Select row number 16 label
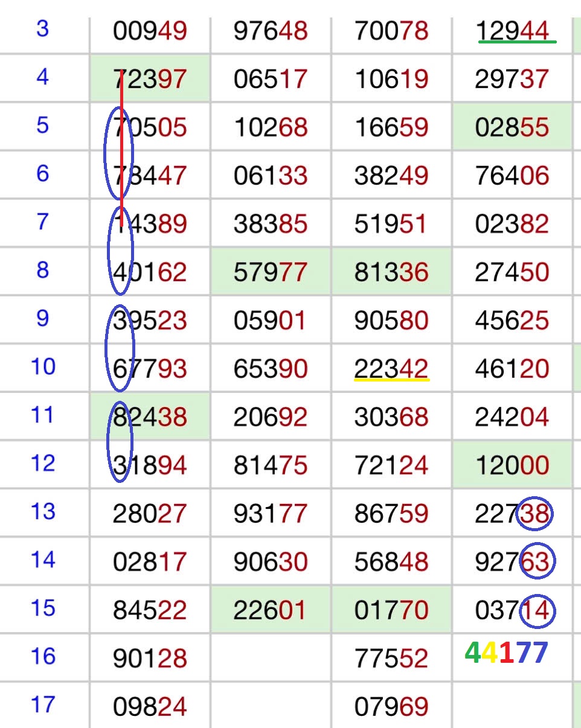 42,657
